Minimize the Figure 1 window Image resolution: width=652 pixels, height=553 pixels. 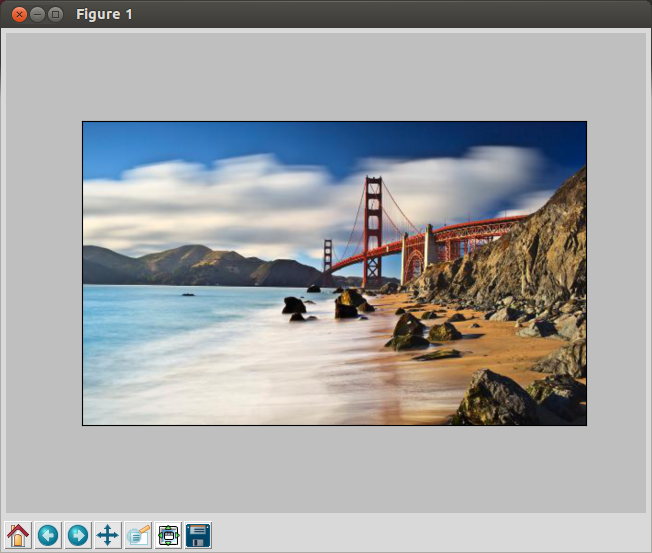[x=37, y=14]
